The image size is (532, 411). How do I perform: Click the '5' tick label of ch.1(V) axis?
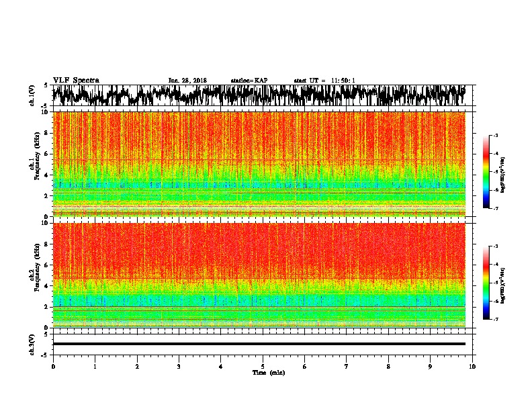coord(47,85)
